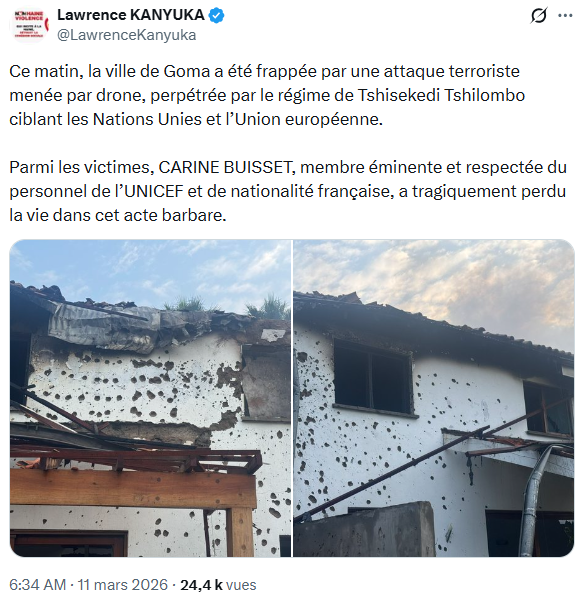Viewport: 587px width, 606px height.
Task: Click the date 11 mars 2026
Action: point(123,585)
